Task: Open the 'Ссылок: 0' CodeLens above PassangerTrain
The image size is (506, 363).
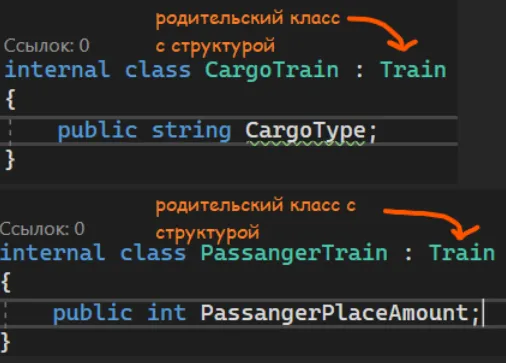Action: point(42,229)
